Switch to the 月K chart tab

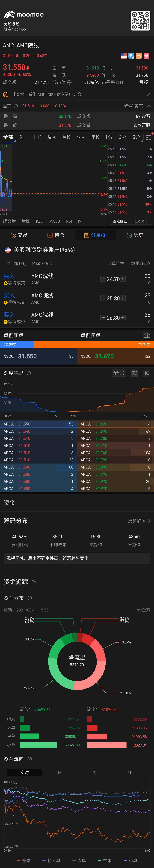(66, 137)
